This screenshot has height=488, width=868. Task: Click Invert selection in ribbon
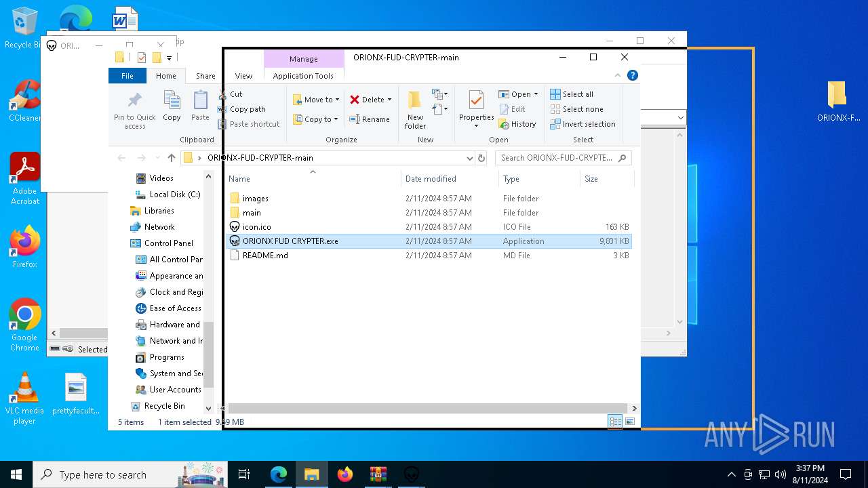[x=583, y=124]
